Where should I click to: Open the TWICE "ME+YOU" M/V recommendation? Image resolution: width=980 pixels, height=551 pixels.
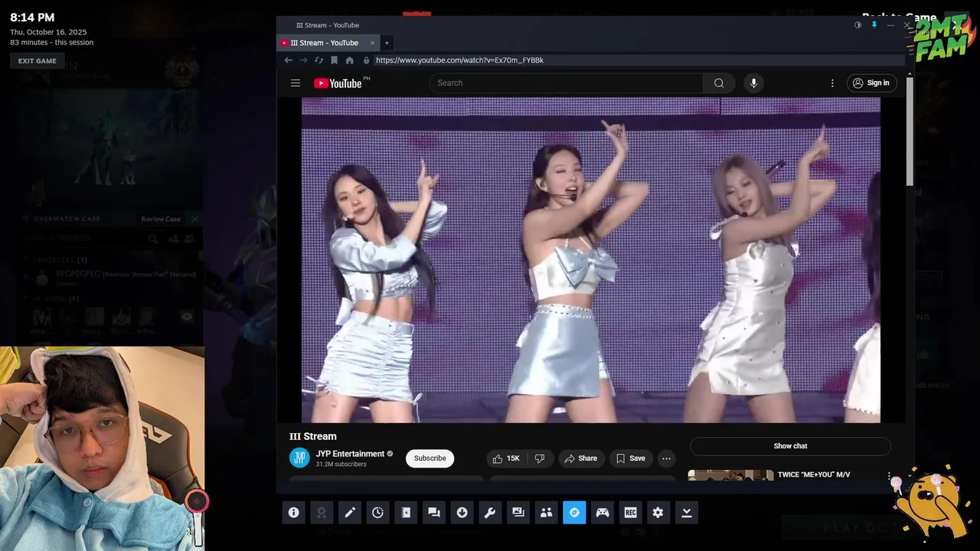click(x=814, y=474)
